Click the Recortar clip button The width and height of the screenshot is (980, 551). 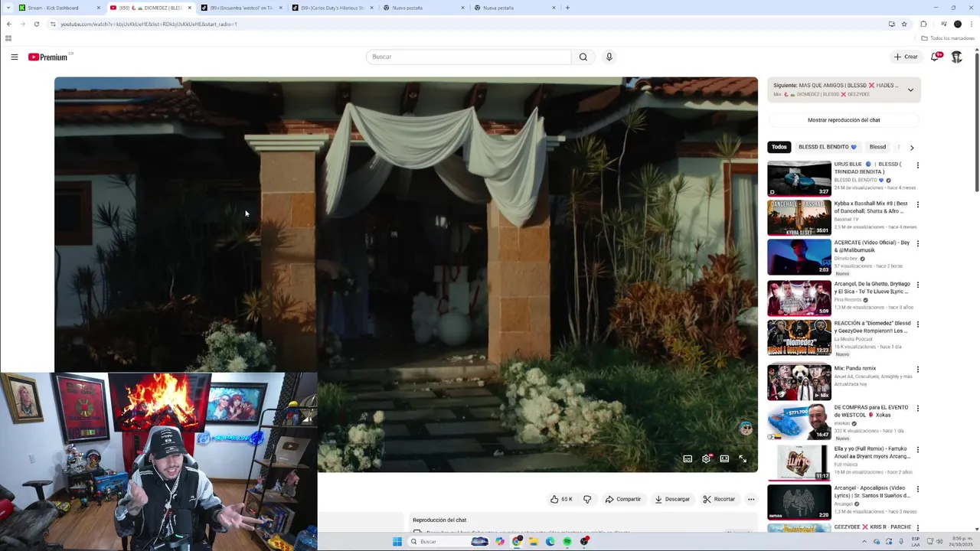tap(719, 499)
